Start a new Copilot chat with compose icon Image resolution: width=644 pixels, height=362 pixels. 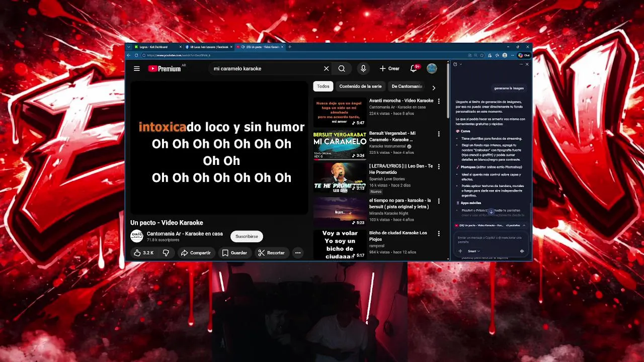(455, 64)
